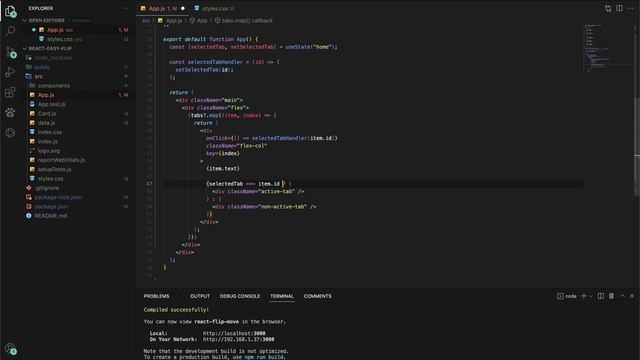Image resolution: width=640 pixels, height=360 pixels.
Task: Expand the node_modules folder
Action: [x=53, y=58]
